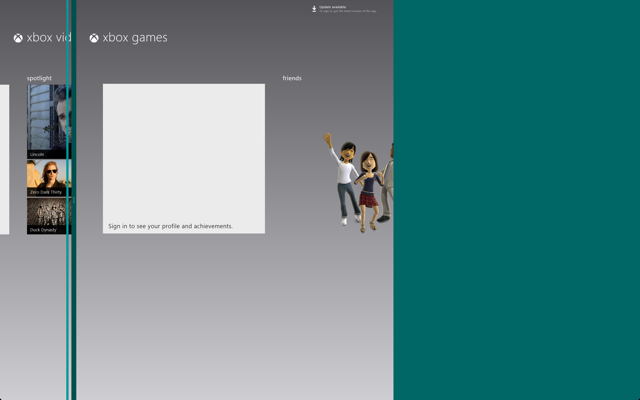Click the blank profile sign-in tile

point(184,159)
